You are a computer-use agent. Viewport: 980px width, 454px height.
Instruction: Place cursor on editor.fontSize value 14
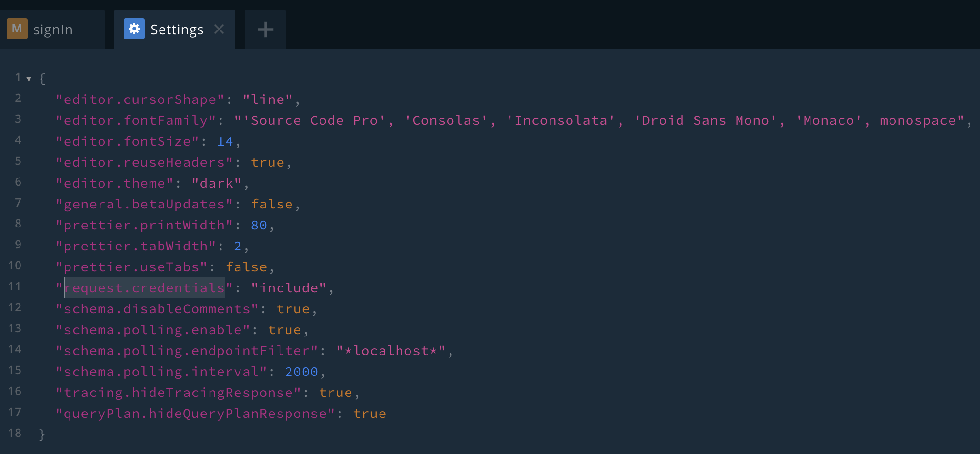(x=225, y=141)
